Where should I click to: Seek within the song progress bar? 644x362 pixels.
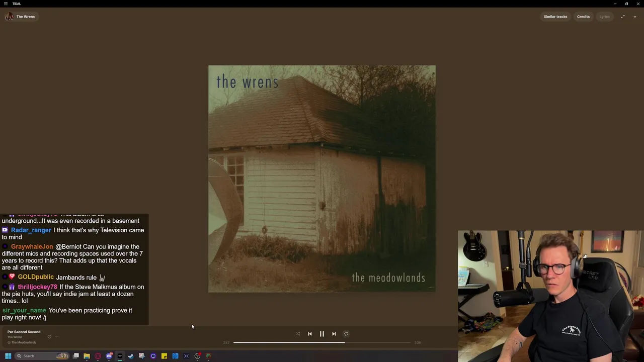[322, 342]
